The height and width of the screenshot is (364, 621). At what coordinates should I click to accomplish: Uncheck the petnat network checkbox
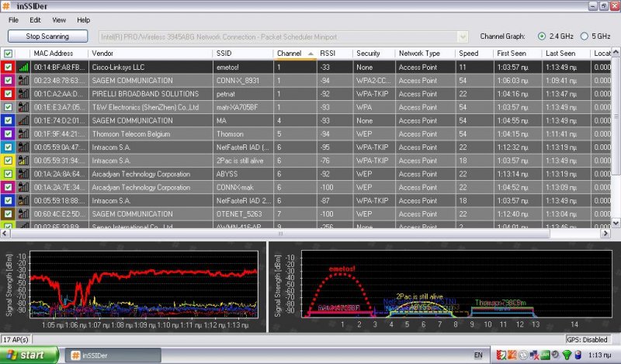point(8,94)
